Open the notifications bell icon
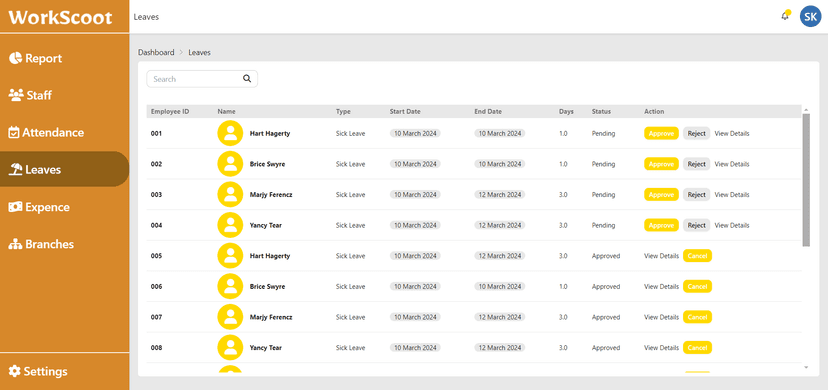828x390 pixels. pos(785,16)
